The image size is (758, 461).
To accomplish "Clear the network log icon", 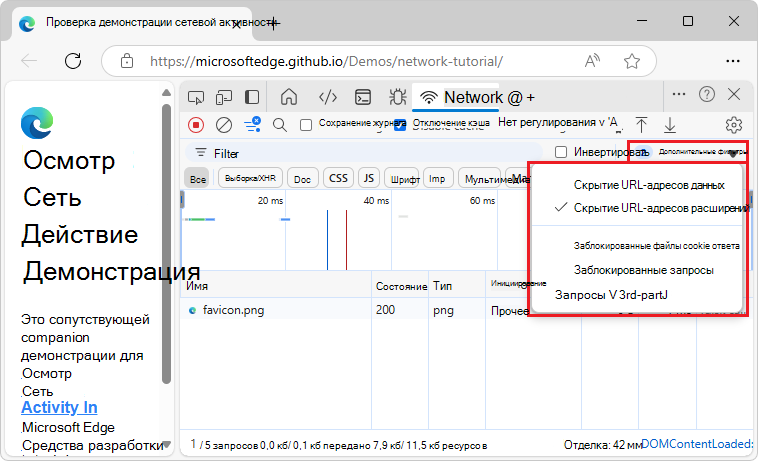I will (x=224, y=125).
